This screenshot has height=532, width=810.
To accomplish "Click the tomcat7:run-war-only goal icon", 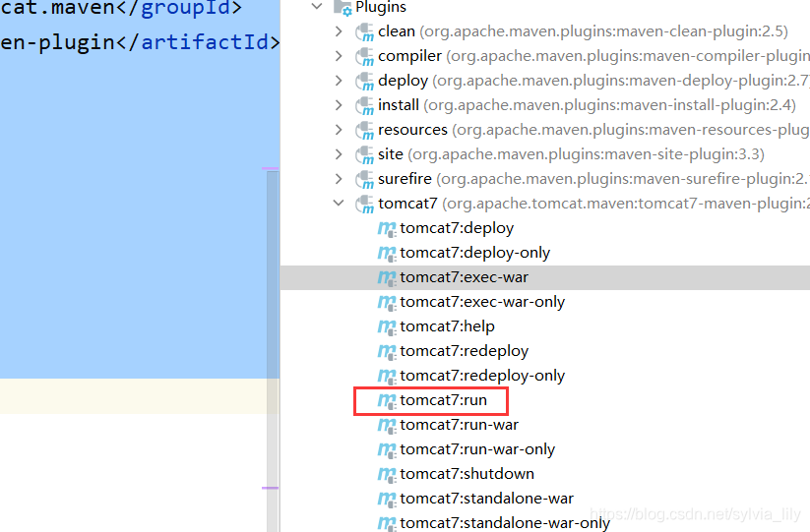I will [x=387, y=450].
